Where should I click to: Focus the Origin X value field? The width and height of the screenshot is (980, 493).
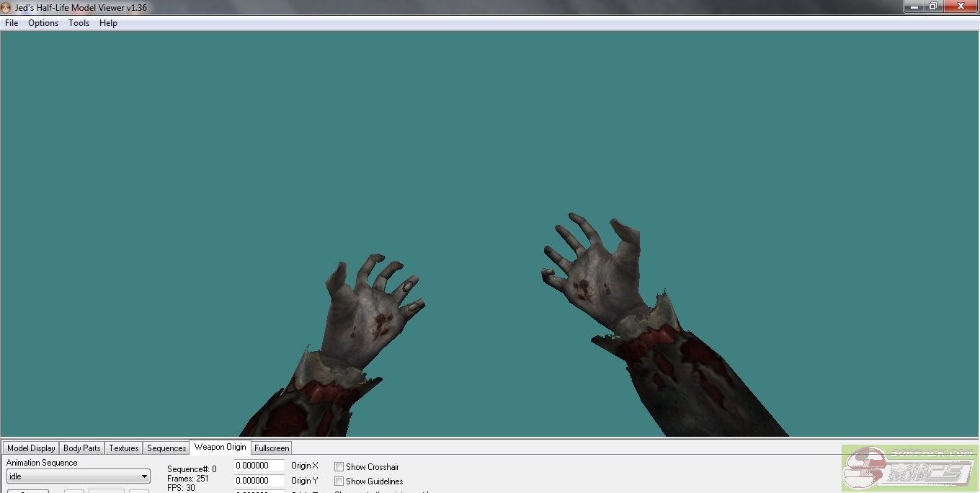tap(259, 466)
